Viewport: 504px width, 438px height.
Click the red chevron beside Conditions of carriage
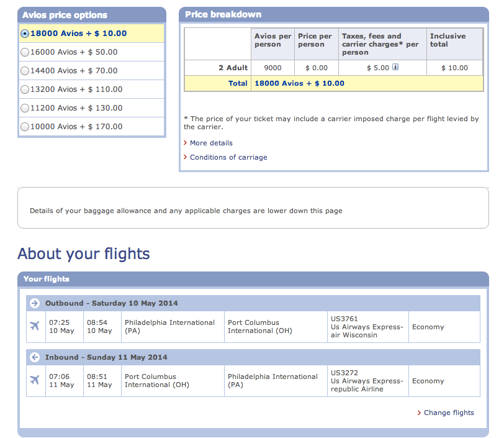[185, 157]
